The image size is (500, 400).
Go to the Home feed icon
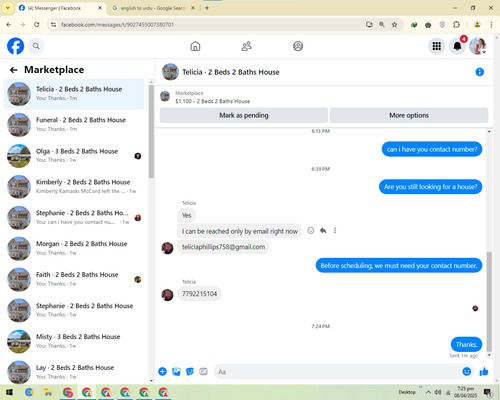[x=195, y=46]
